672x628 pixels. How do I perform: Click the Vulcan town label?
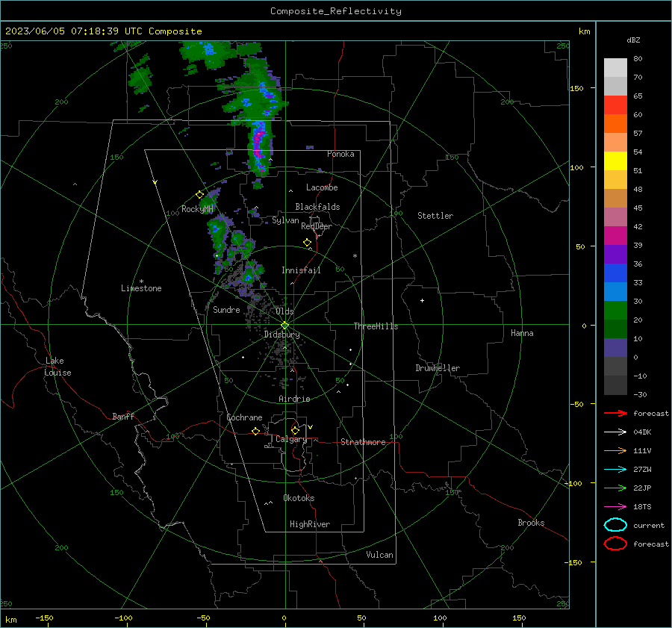[x=379, y=555]
